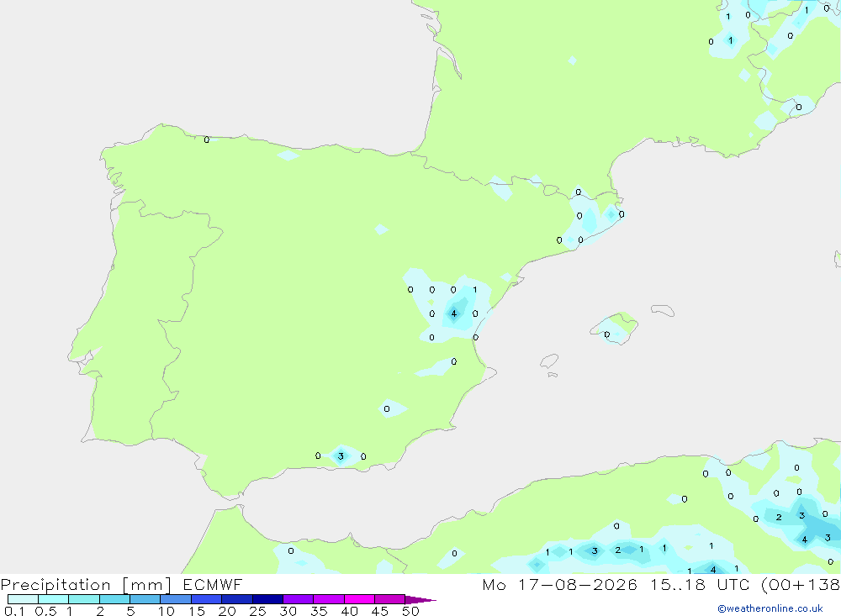841x616 pixels.
Task: Click the weatheronline.co.uk copyright link
Action: [770, 608]
